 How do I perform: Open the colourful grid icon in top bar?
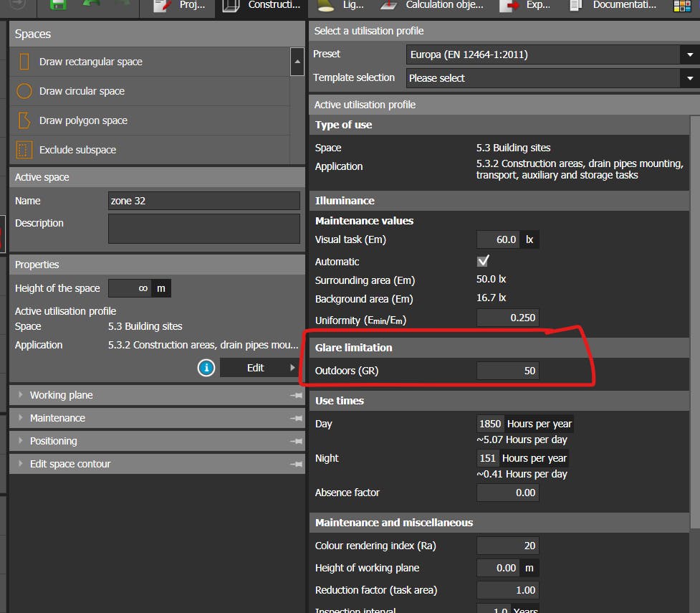(x=682, y=6)
